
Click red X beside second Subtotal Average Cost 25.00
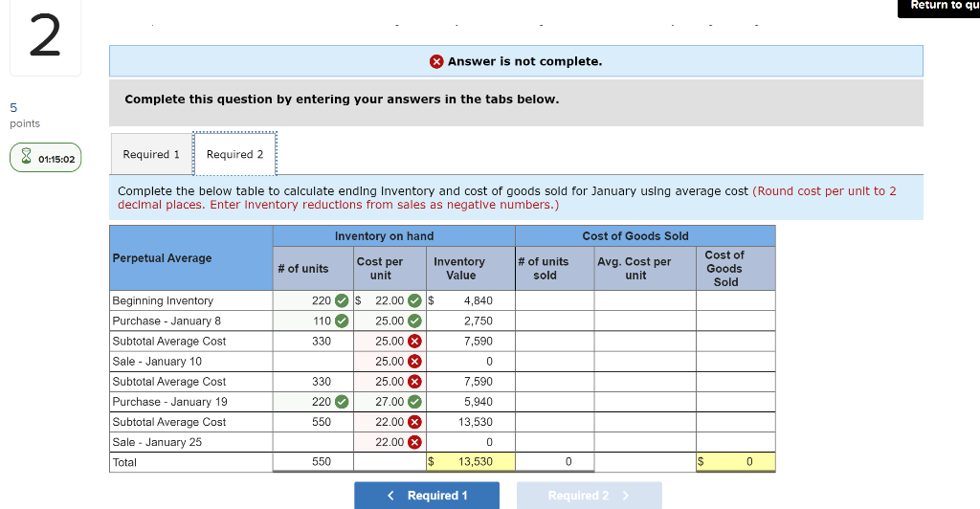click(414, 382)
